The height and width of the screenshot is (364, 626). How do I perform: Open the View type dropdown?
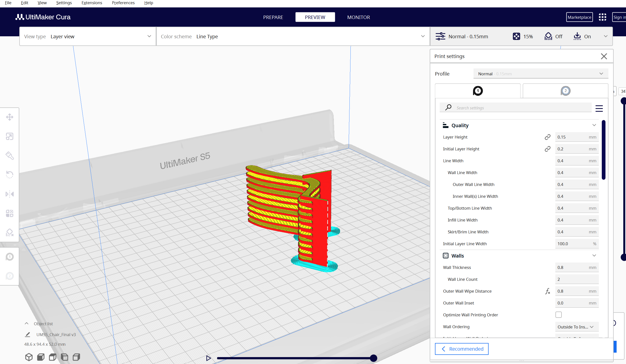[88, 37]
